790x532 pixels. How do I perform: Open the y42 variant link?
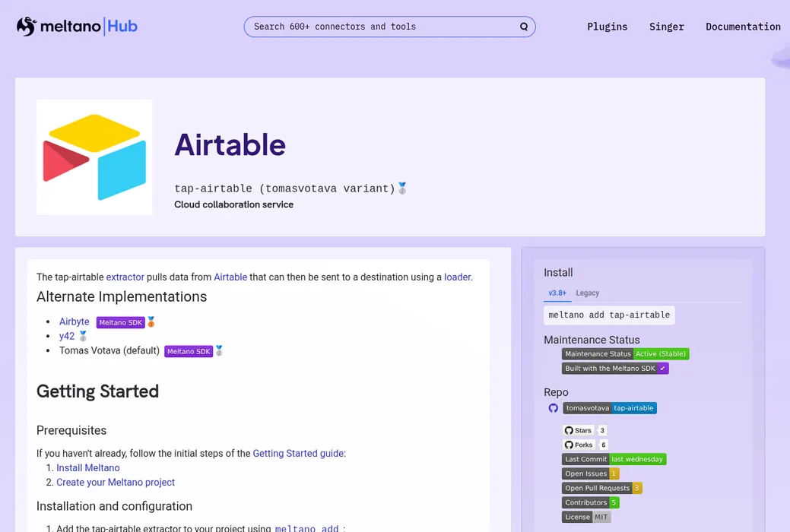tap(67, 336)
